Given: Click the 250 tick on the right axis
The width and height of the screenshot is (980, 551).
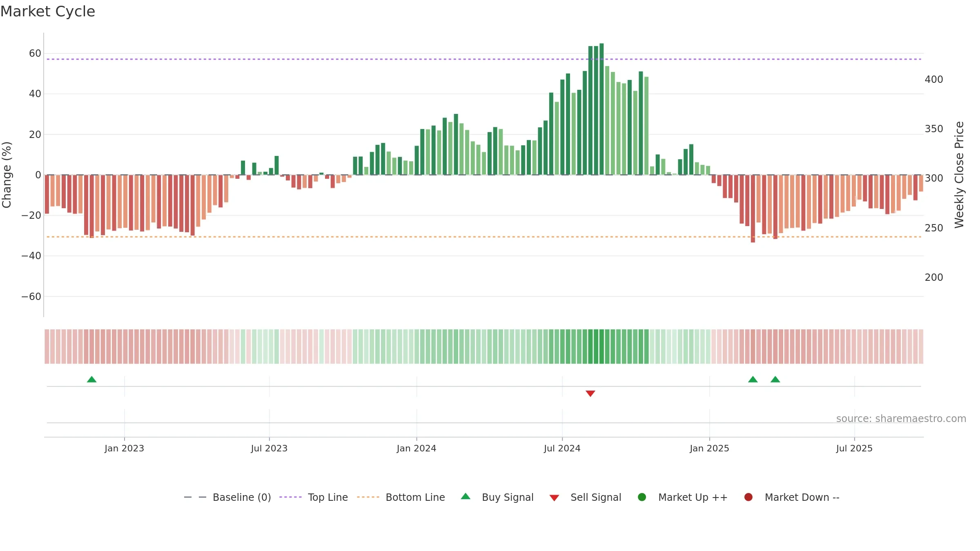Looking at the screenshot, I should (934, 228).
